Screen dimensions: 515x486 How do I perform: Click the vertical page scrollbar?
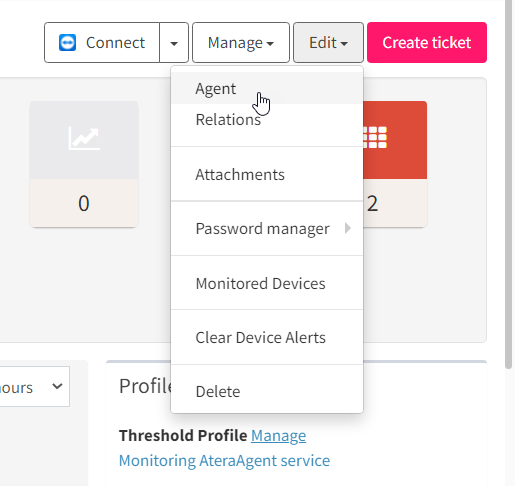[x=508, y=183]
